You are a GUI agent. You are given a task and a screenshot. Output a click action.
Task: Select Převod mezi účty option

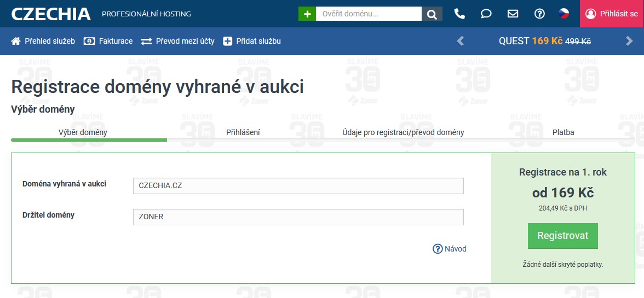click(178, 41)
